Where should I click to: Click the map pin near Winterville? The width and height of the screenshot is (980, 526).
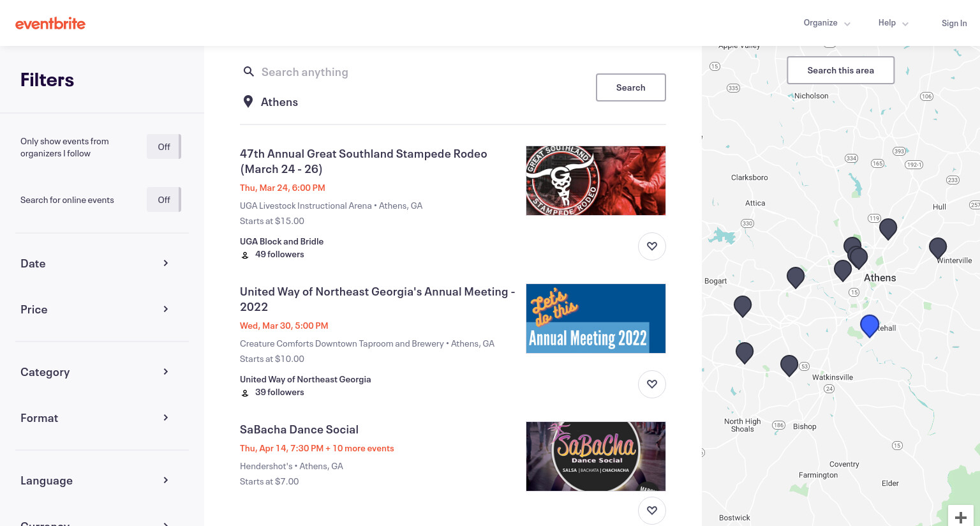(938, 248)
